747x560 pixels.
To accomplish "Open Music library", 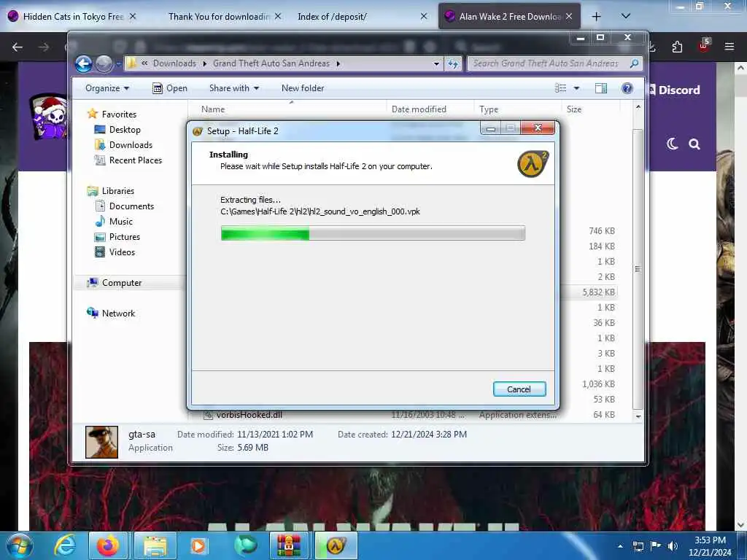I will [x=121, y=222].
